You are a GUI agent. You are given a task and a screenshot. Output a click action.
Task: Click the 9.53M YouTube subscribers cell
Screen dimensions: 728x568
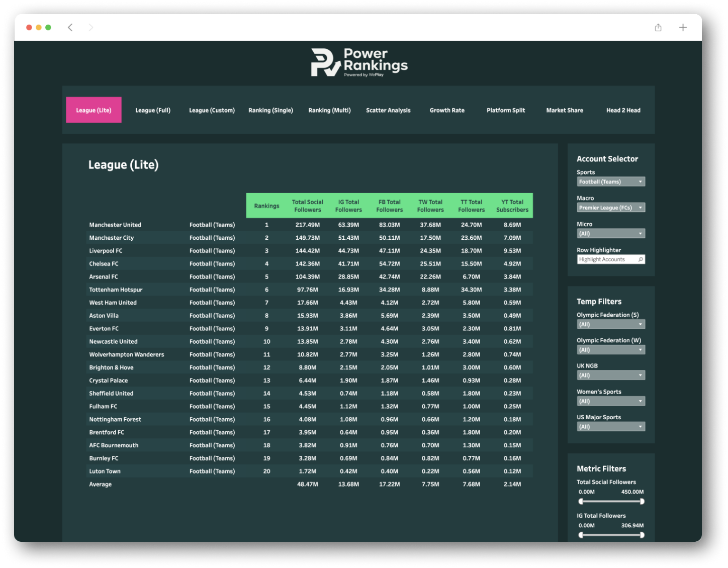pos(512,251)
